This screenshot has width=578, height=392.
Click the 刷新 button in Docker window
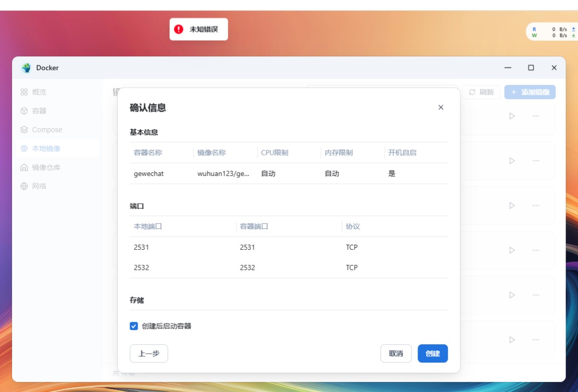tap(481, 92)
